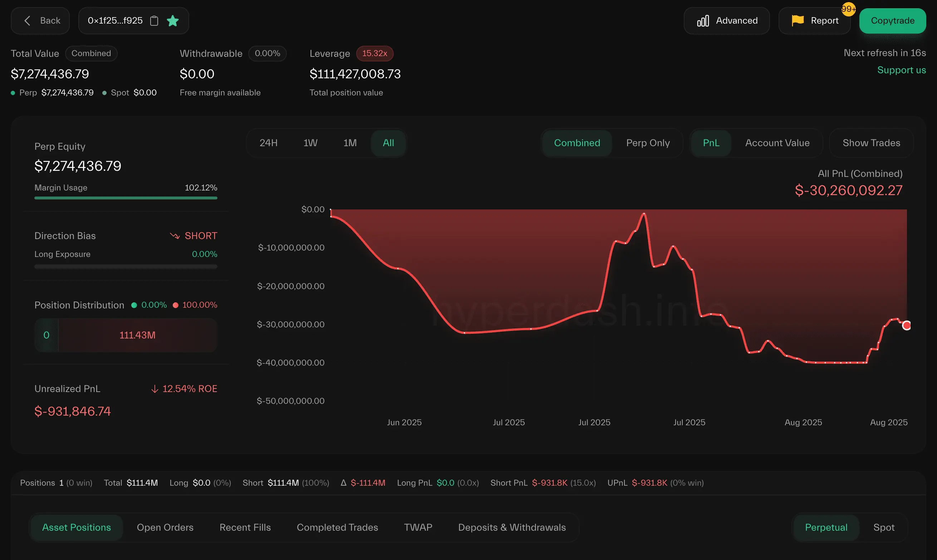Click the SHORT trend arrow icon
937x560 pixels.
pyautogui.click(x=175, y=236)
